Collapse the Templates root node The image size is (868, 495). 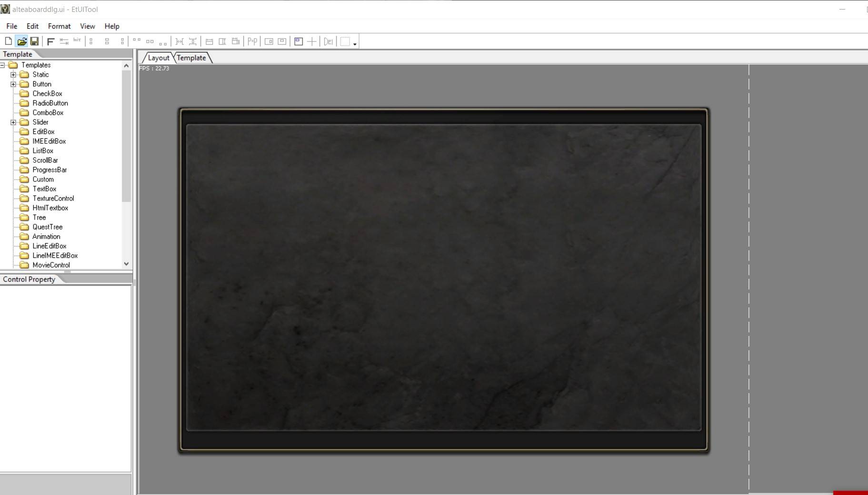(x=3, y=65)
